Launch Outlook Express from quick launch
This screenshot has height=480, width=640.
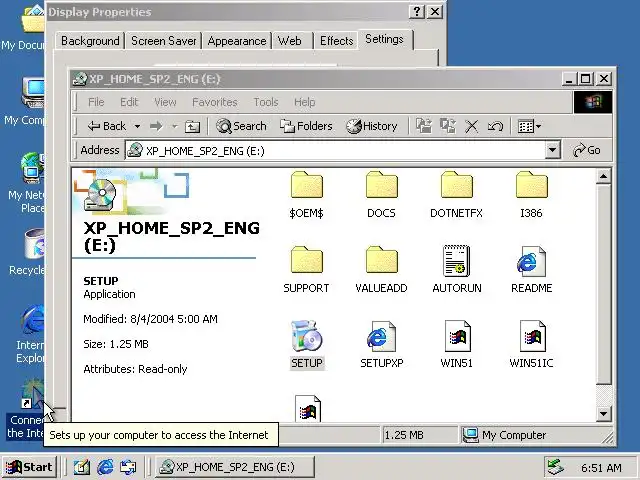click(128, 467)
